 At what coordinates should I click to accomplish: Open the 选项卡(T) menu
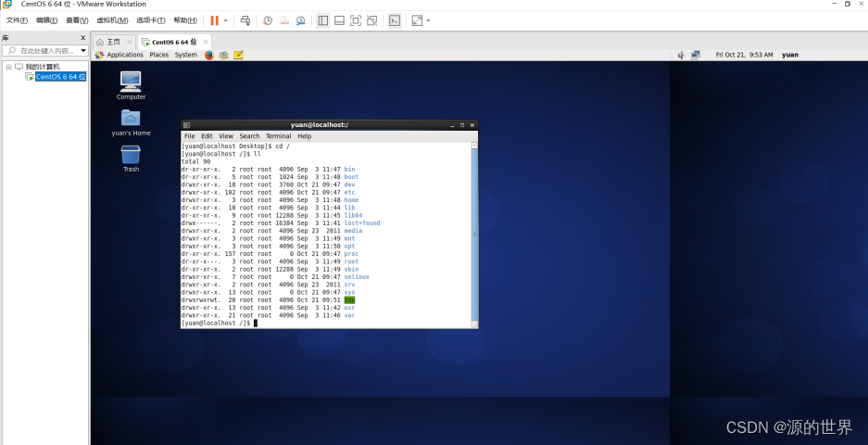coord(151,20)
